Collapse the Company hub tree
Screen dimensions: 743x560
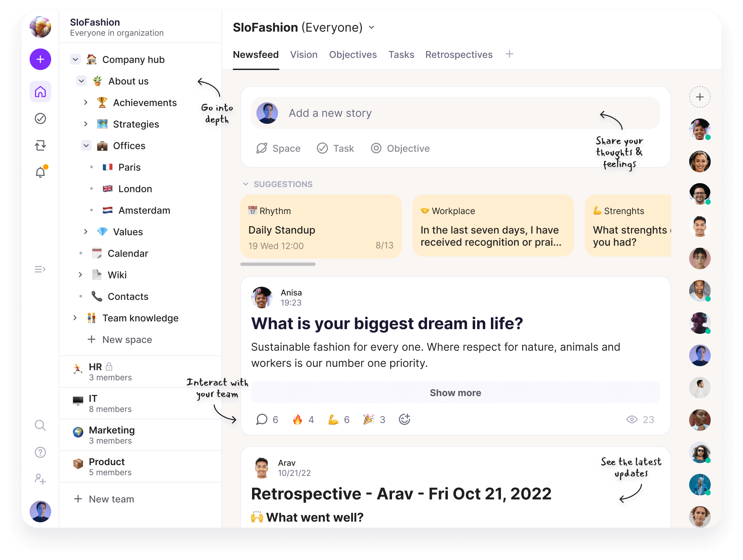pyautogui.click(x=75, y=60)
